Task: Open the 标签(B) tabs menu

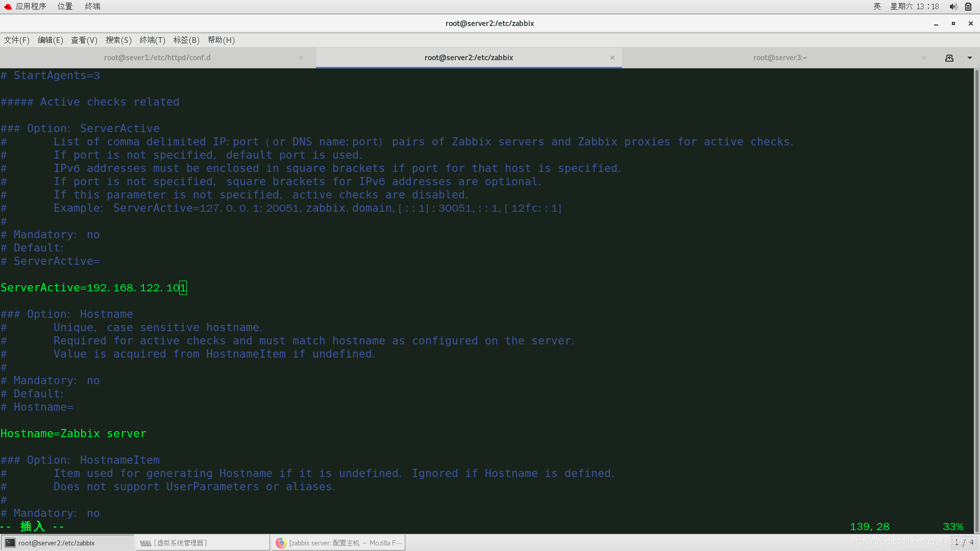Action: point(186,40)
